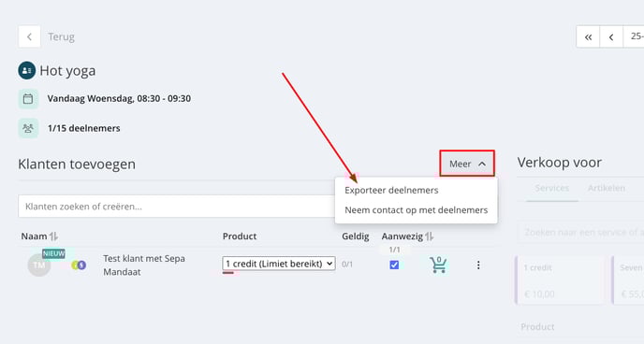Switch to the Services tab
The width and height of the screenshot is (644, 344).
tap(552, 188)
